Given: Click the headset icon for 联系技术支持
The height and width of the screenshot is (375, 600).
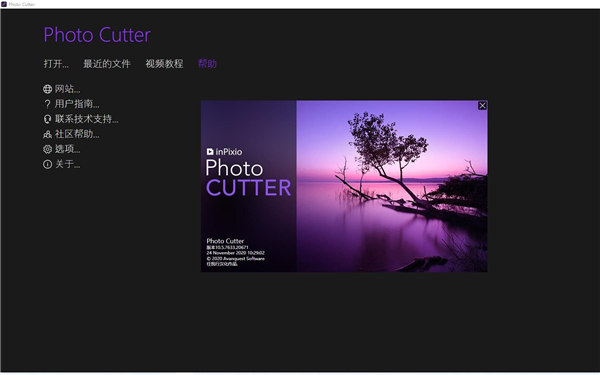Looking at the screenshot, I should tap(47, 119).
